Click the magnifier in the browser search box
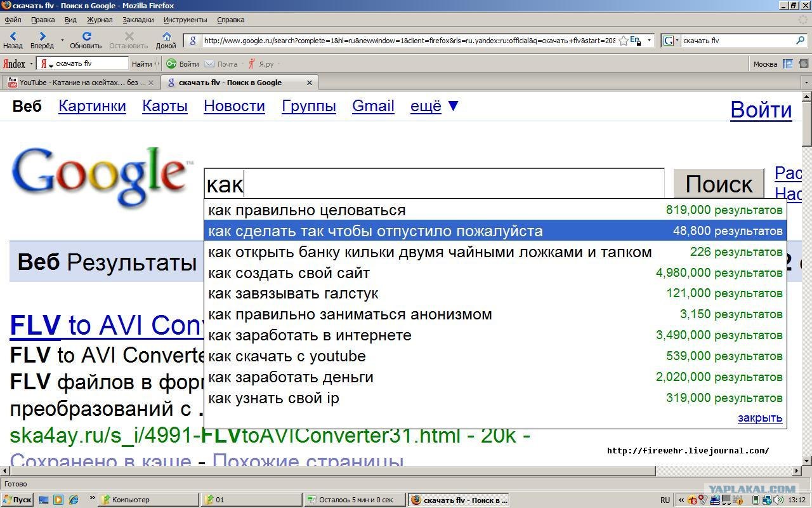 [x=801, y=41]
